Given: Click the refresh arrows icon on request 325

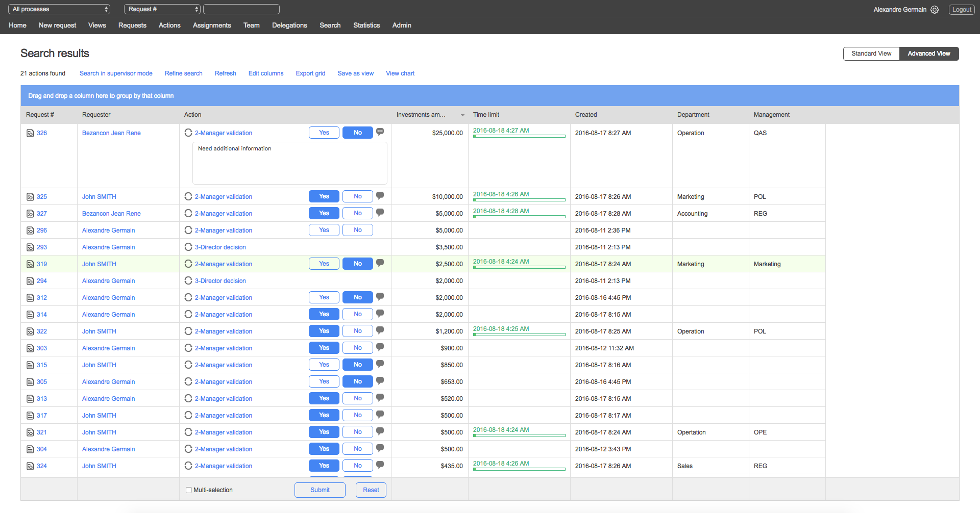Looking at the screenshot, I should (188, 196).
